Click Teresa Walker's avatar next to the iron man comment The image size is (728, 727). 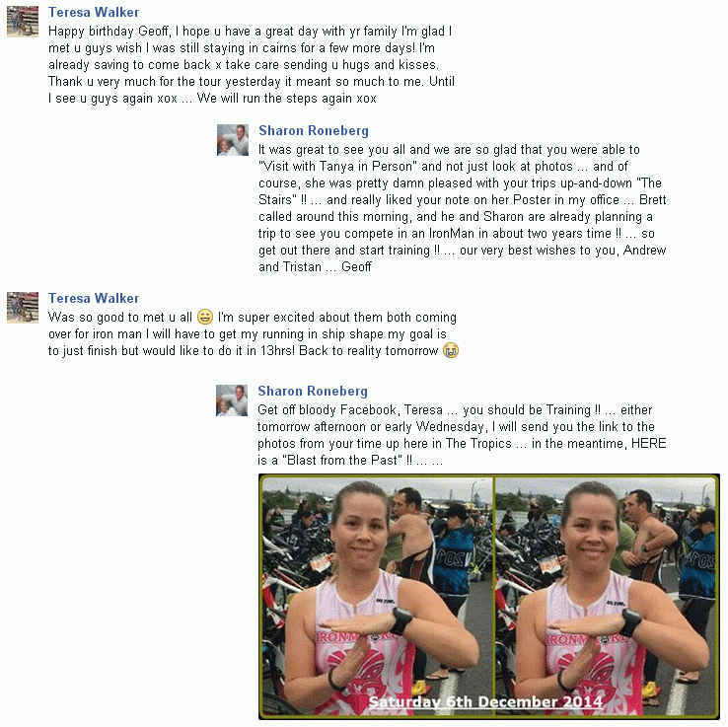(23, 308)
